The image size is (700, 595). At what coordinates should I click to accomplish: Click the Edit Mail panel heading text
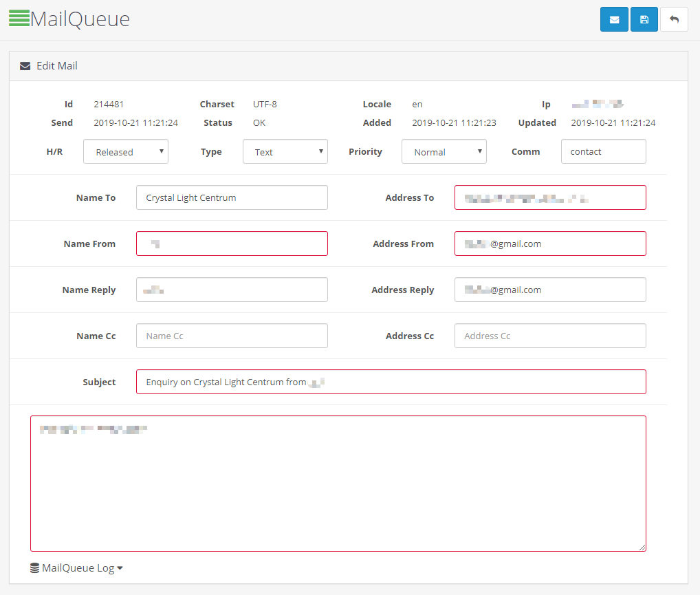56,66
